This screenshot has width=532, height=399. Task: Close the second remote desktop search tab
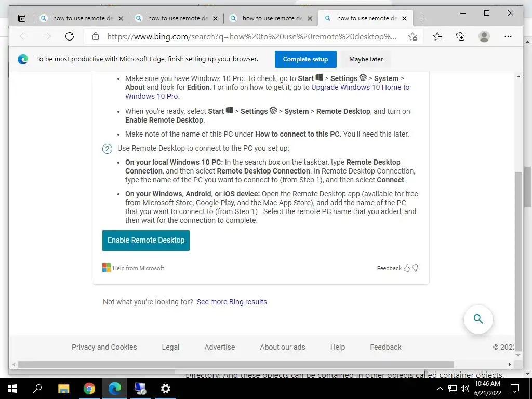[215, 18]
